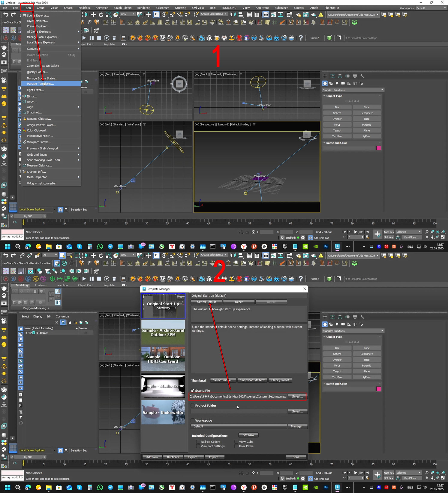
Task: Open Scene Explorer's Display menu
Action: pos(38,316)
